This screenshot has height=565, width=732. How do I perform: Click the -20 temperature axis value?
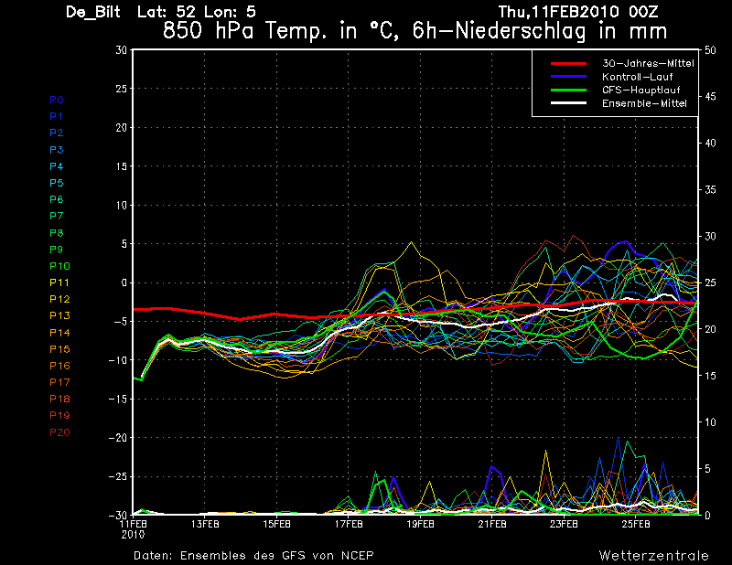pos(118,438)
